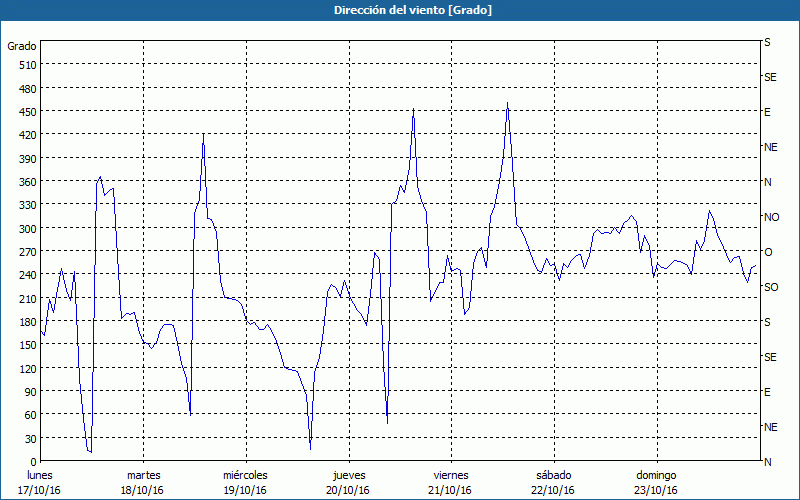Click the domingo day label
This screenshot has height=500, width=800.
point(655,475)
